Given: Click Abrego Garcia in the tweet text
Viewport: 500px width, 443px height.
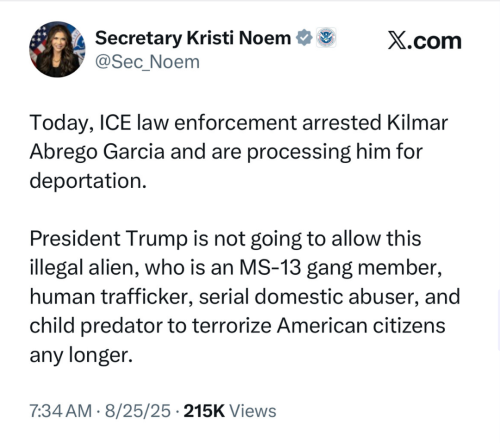Looking at the screenshot, I should (x=97, y=152).
